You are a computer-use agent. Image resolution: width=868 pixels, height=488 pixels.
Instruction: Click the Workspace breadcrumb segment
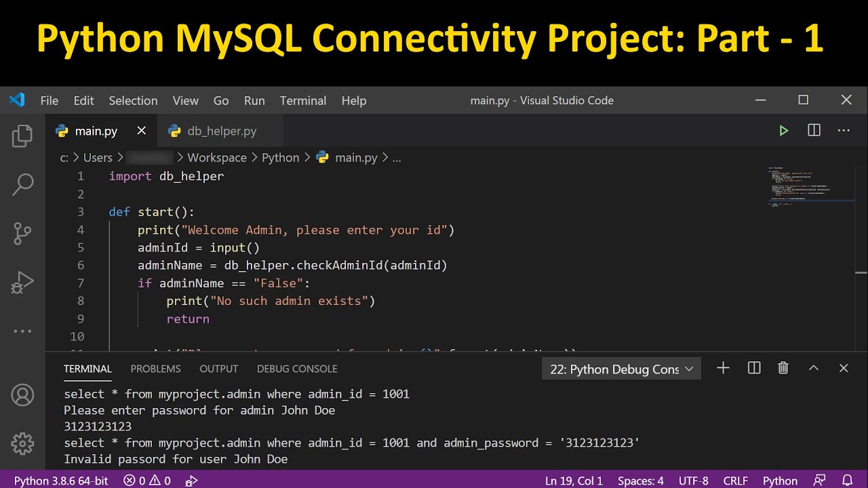point(217,157)
